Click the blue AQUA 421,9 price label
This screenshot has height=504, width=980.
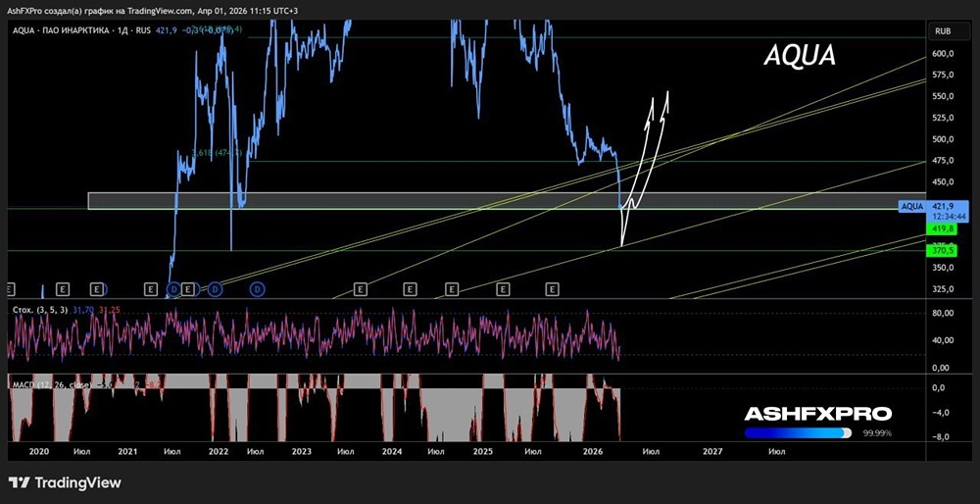933,211
